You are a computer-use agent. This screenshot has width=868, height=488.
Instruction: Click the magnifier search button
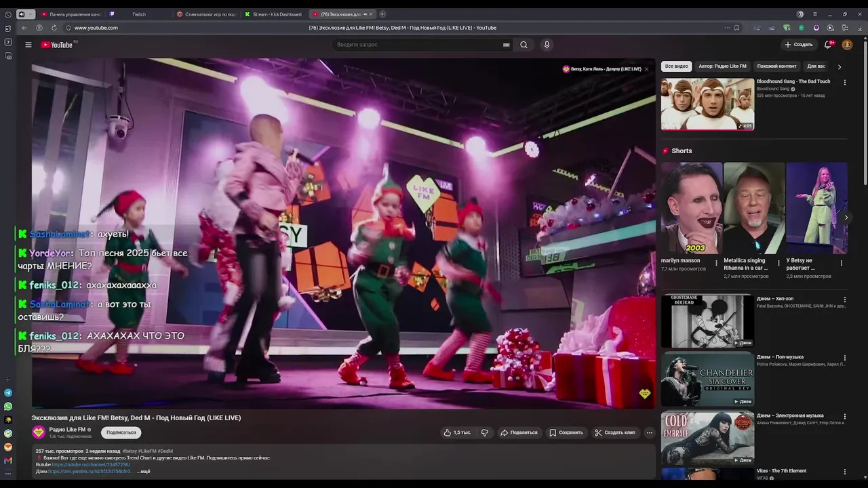click(x=524, y=45)
